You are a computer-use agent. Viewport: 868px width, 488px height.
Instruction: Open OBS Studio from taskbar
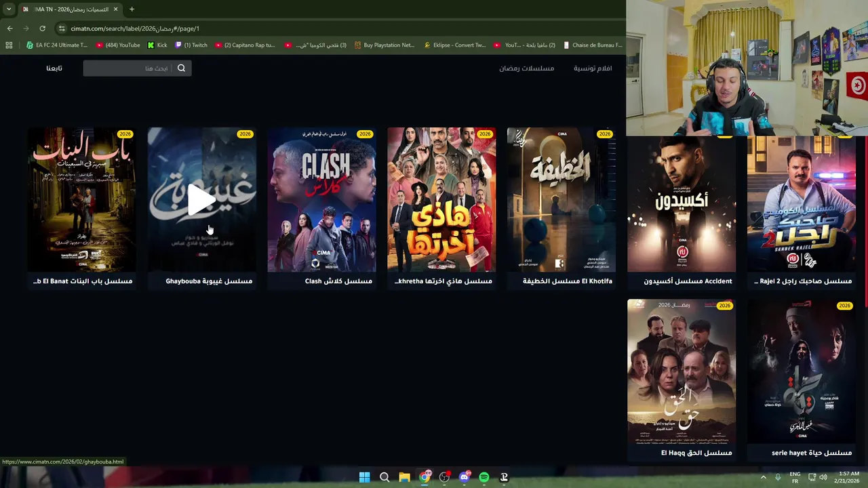[444, 477]
